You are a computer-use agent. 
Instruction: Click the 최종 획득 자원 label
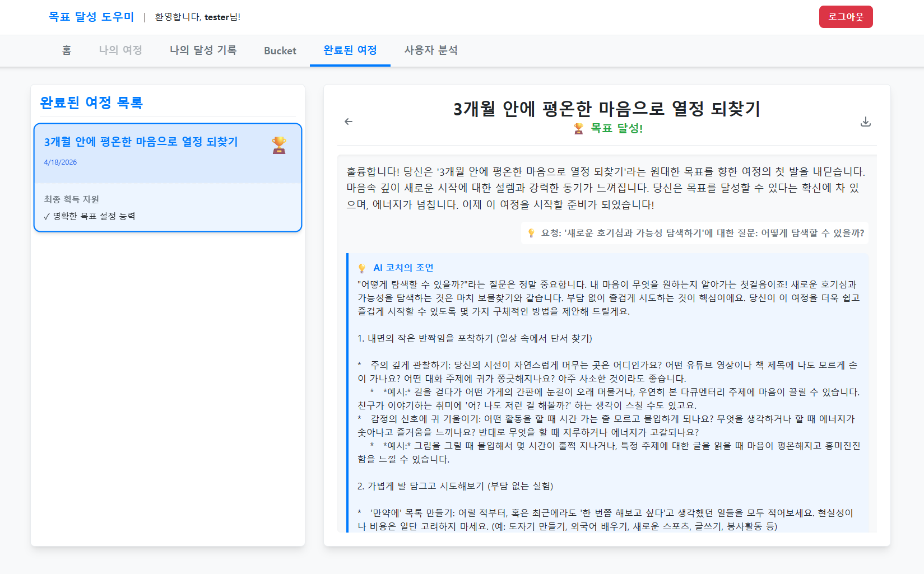click(72, 199)
